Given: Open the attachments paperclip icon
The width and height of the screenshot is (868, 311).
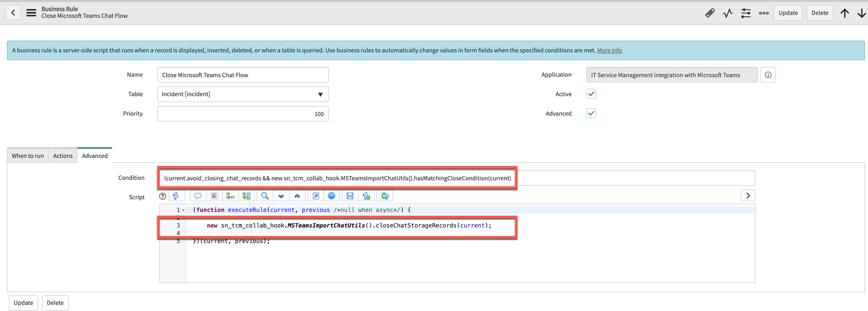Looking at the screenshot, I should 709,13.
